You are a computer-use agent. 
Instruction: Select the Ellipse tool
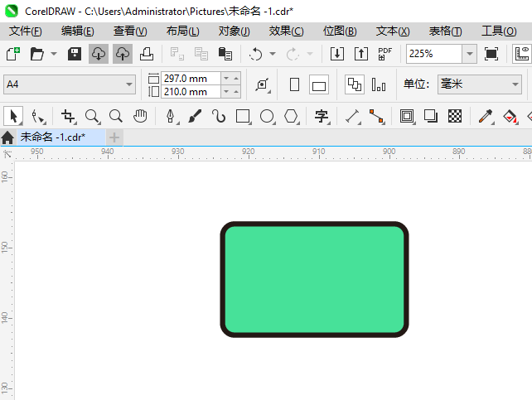click(x=267, y=116)
